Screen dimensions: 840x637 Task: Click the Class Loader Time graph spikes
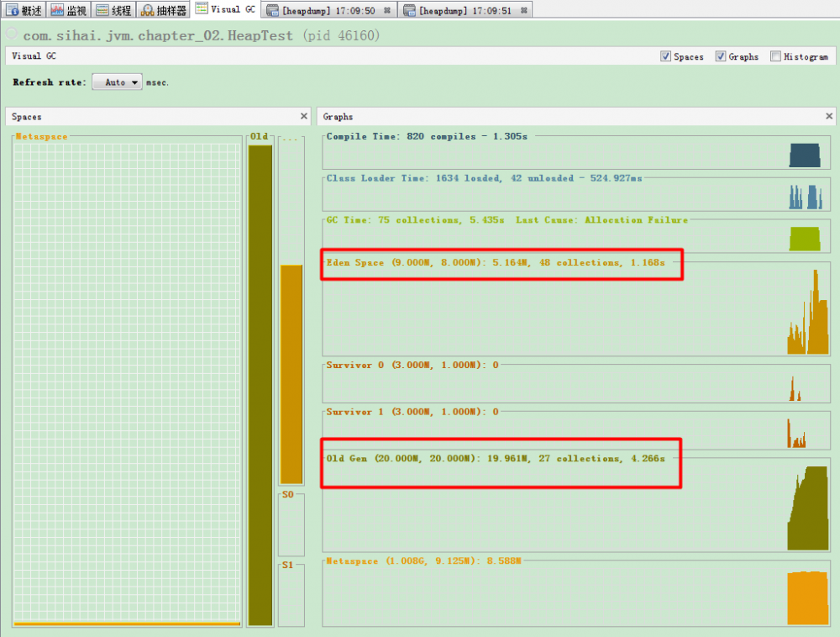click(x=806, y=197)
